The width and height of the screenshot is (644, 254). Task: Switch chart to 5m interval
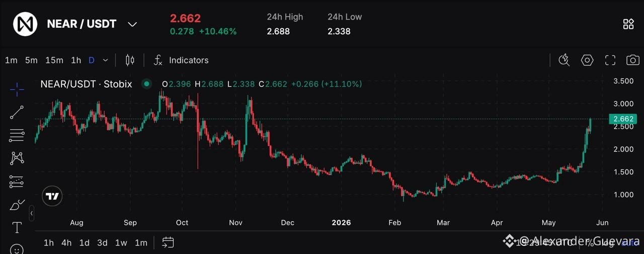point(31,60)
